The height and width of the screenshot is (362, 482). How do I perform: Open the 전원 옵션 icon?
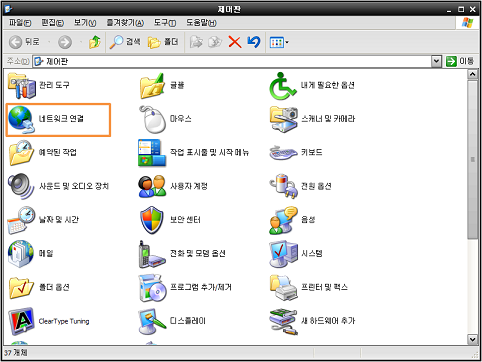[283, 186]
